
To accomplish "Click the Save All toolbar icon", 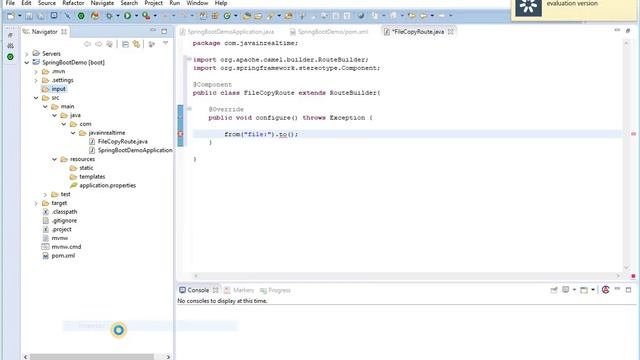I will pos(41,16).
